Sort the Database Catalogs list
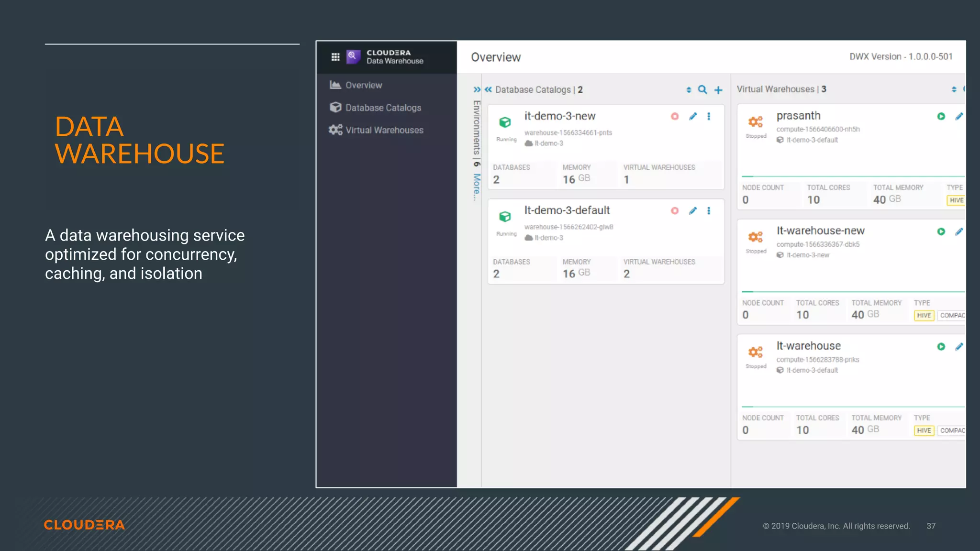 689,90
